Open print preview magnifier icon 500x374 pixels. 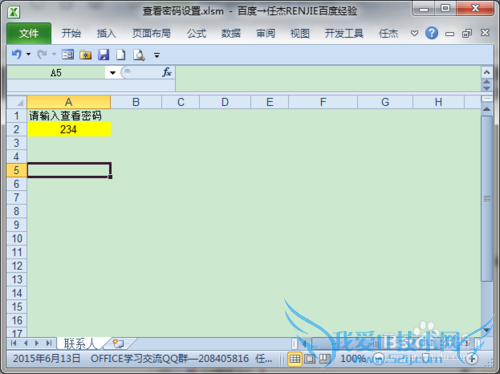(139, 55)
